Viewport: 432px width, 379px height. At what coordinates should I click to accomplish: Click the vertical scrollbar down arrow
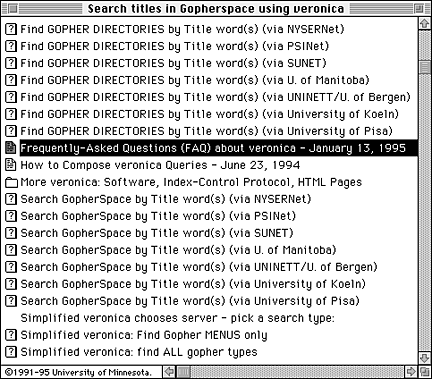pos(424,358)
